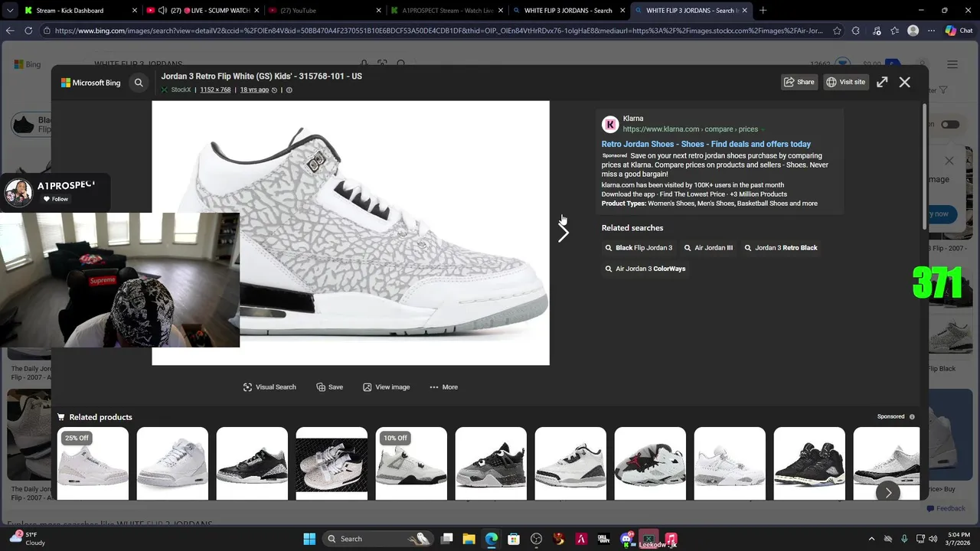Screen dimensions: 980x551
Task: Click the 1152 × 768 image size link
Action: coord(215,90)
